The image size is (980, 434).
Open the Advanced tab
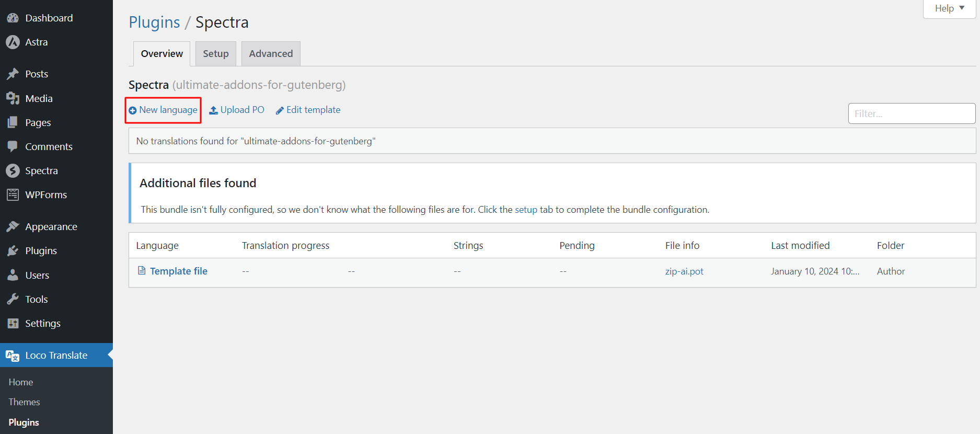pyautogui.click(x=271, y=54)
